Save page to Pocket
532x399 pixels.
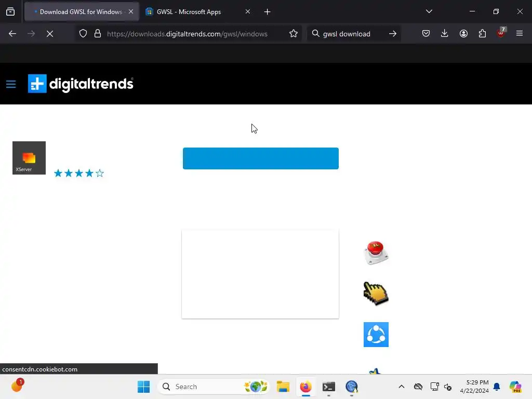(x=426, y=33)
